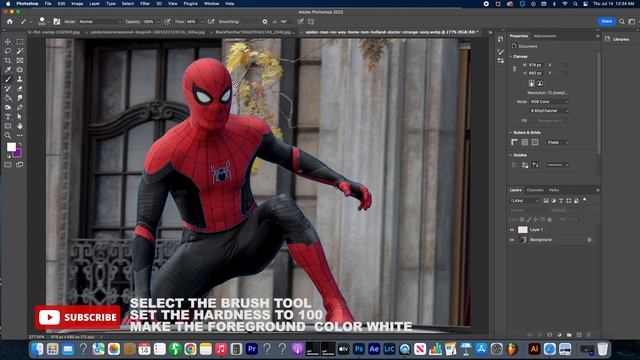Open the brush Mode dropdown
The width and height of the screenshot is (640, 360).
(x=100, y=22)
